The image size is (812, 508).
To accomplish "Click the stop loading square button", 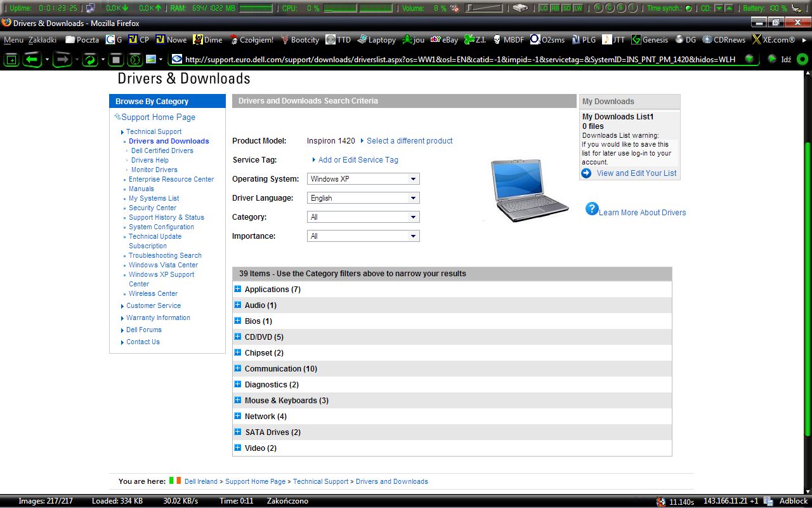I will click(115, 60).
